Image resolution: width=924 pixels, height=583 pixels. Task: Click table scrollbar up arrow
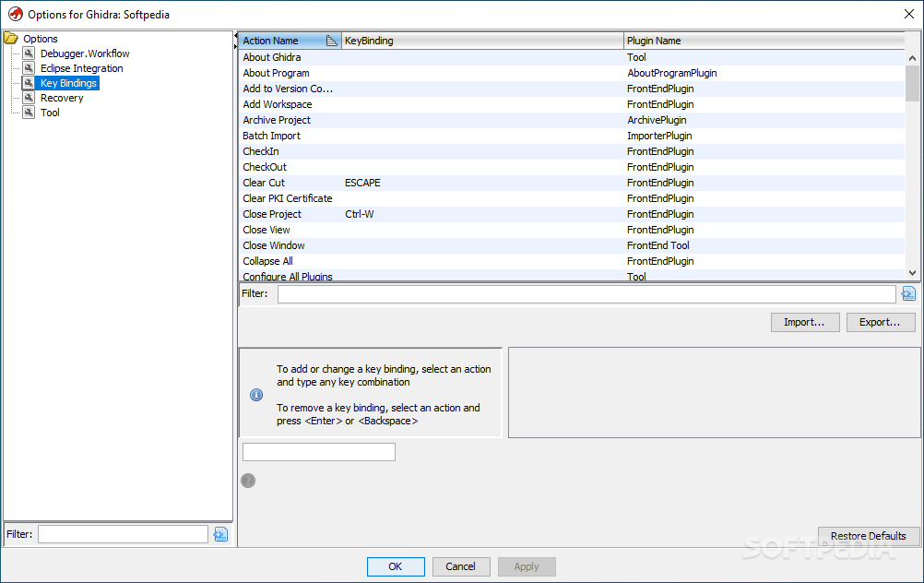pos(912,58)
